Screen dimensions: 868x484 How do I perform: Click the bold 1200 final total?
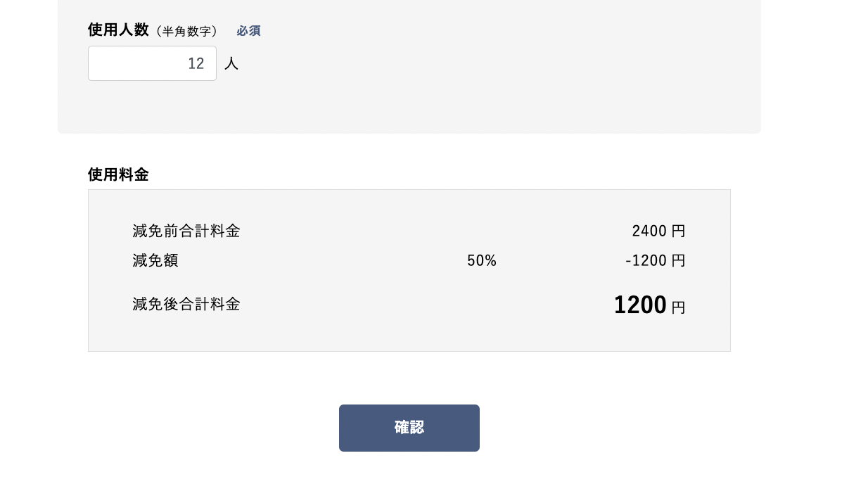640,305
